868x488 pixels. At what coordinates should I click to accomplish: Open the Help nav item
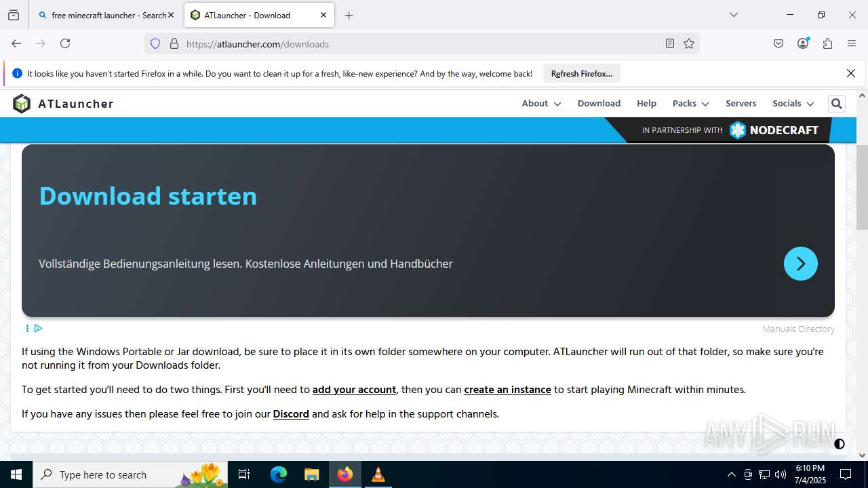point(646,104)
